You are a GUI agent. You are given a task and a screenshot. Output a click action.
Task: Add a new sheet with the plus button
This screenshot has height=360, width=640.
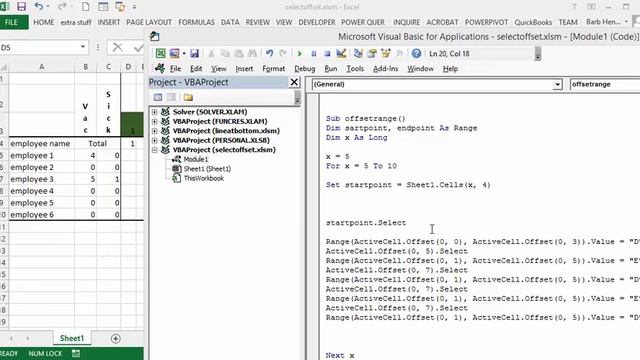point(116,338)
